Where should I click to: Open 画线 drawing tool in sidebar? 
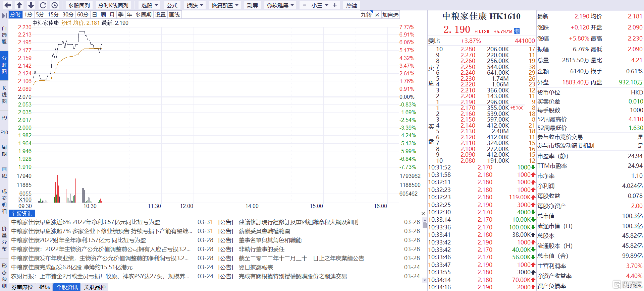(x=4, y=172)
